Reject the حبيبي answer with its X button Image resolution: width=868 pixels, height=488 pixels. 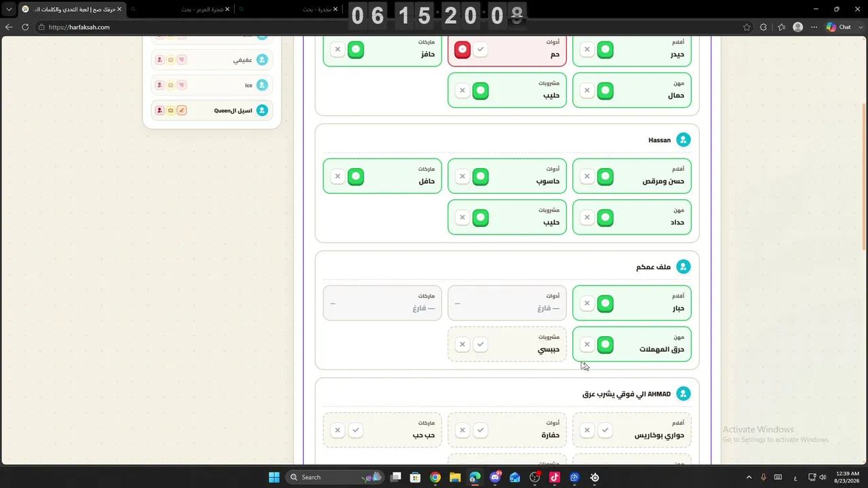click(462, 344)
